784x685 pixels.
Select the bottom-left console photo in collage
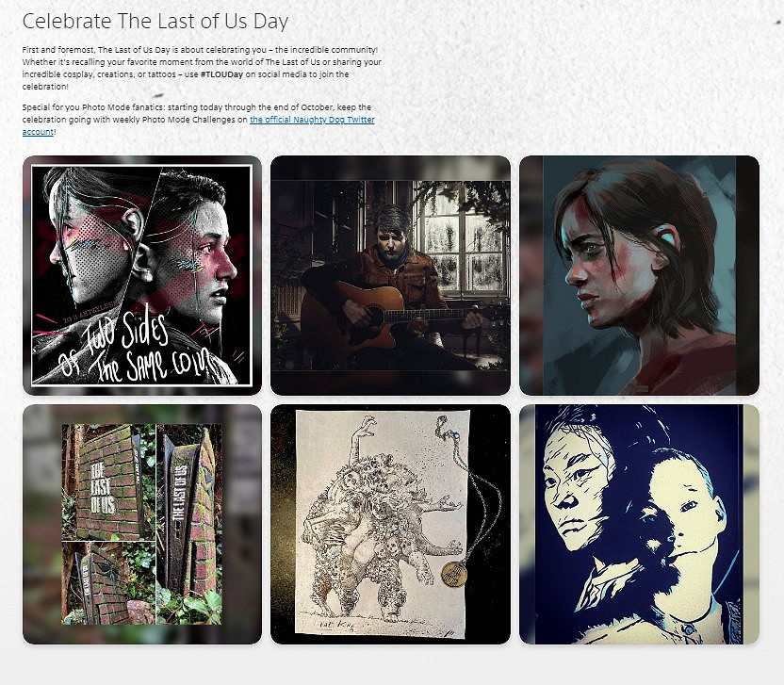tap(108, 583)
